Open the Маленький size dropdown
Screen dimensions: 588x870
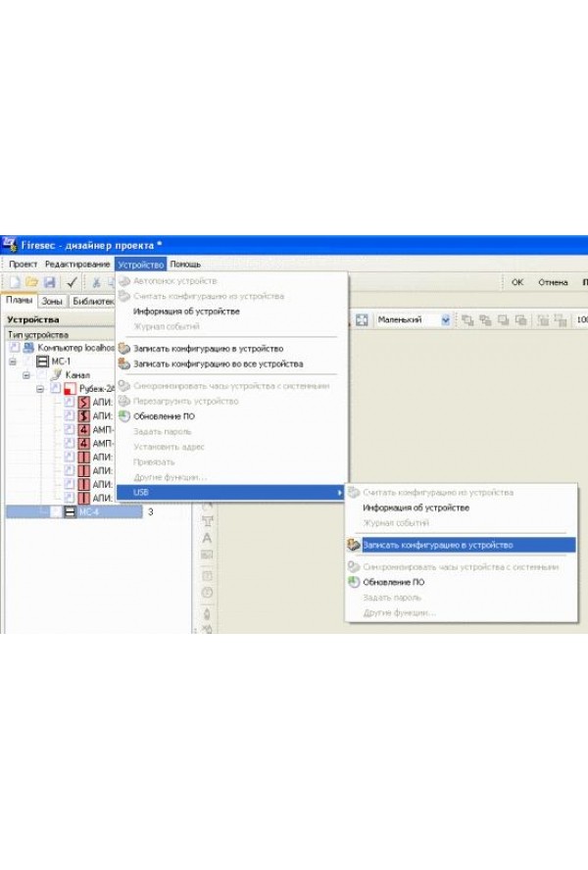(x=446, y=320)
